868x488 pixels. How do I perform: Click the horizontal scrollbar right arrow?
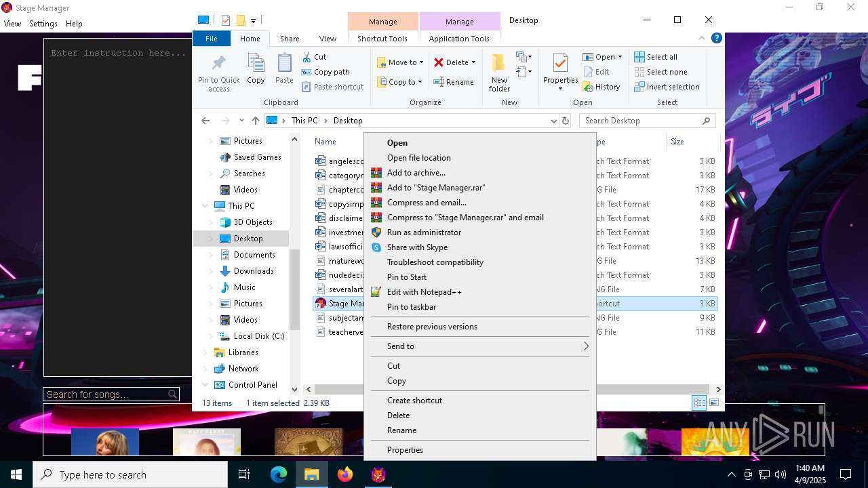(x=718, y=389)
